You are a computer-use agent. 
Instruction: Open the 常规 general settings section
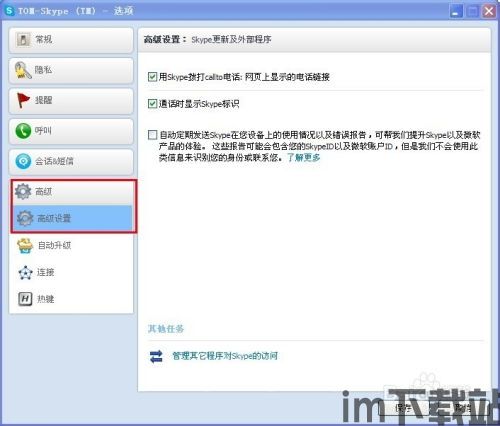tap(71, 40)
